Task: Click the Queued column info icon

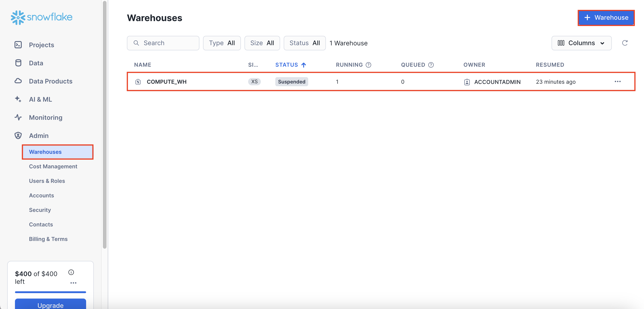Action: 431,65
